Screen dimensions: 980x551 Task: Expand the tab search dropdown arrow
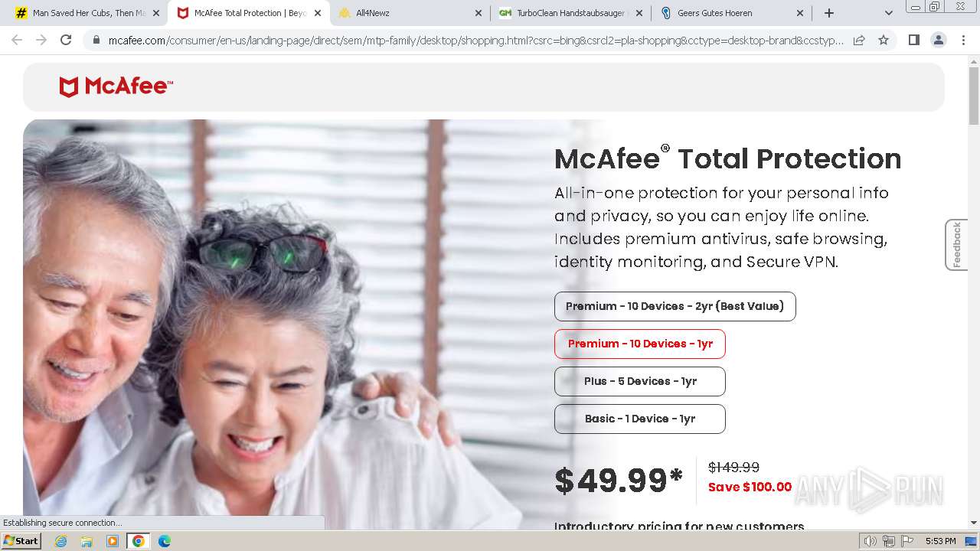click(888, 13)
